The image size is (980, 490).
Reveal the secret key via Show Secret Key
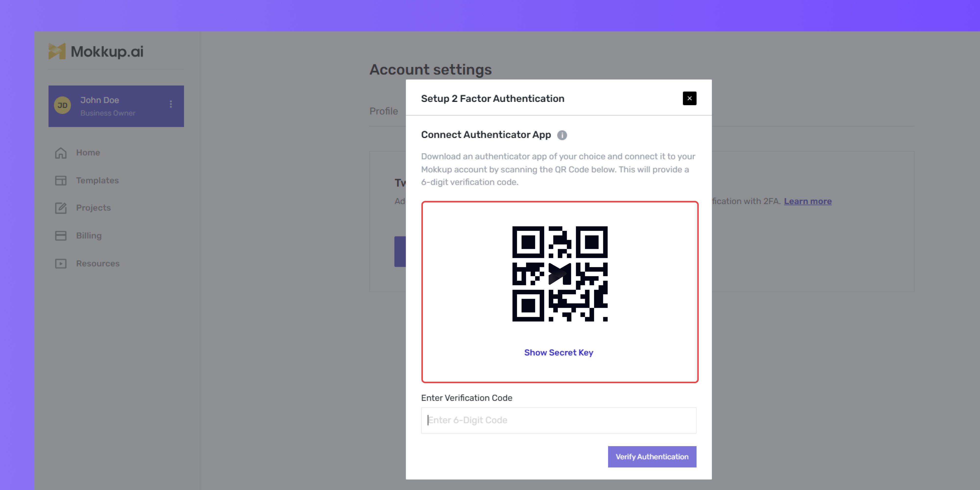[x=559, y=353]
